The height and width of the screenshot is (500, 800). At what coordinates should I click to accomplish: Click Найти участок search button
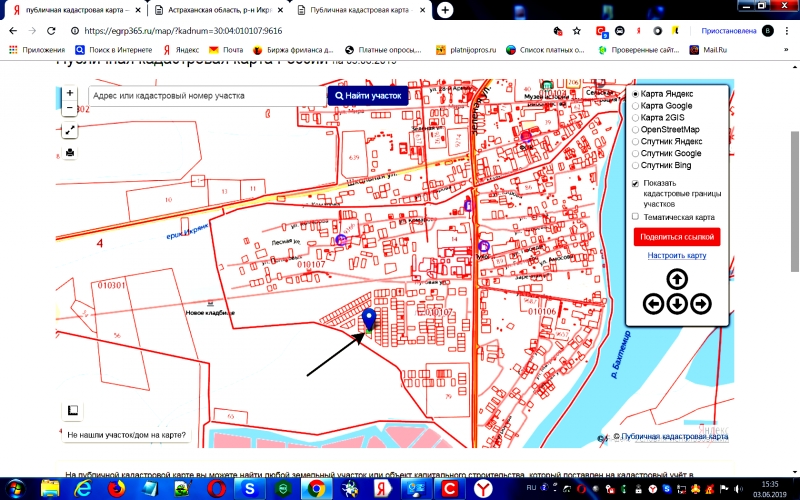pyautogui.click(x=368, y=96)
